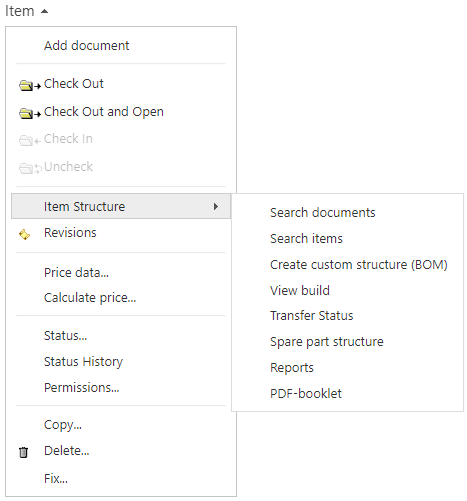The image size is (467, 501).
Task: Click the Delete trash can icon
Action: tap(23, 452)
